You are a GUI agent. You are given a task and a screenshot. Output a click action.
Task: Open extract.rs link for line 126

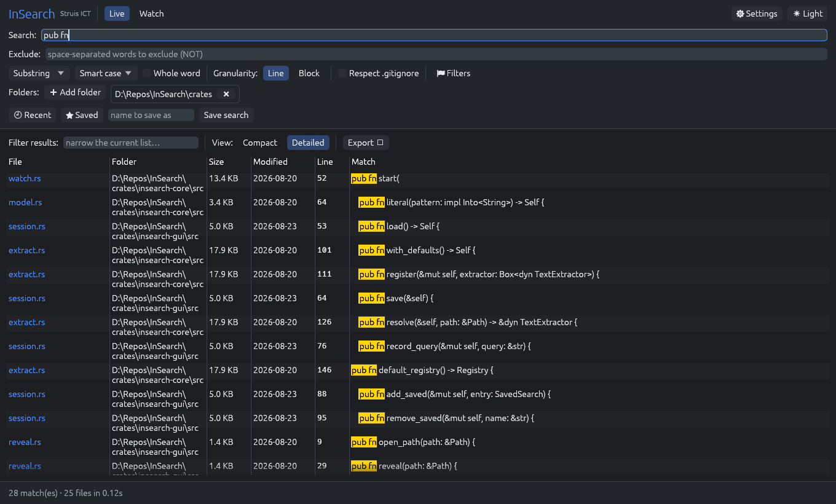click(x=26, y=322)
